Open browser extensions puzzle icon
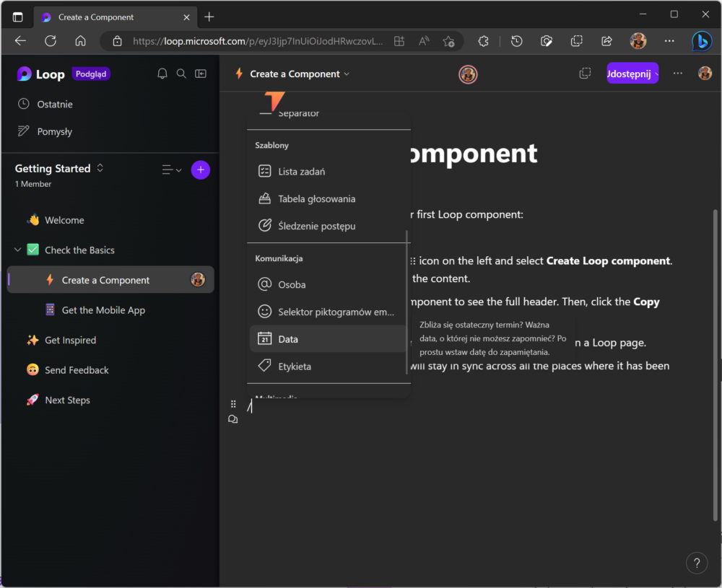This screenshot has width=722, height=588. (x=483, y=41)
